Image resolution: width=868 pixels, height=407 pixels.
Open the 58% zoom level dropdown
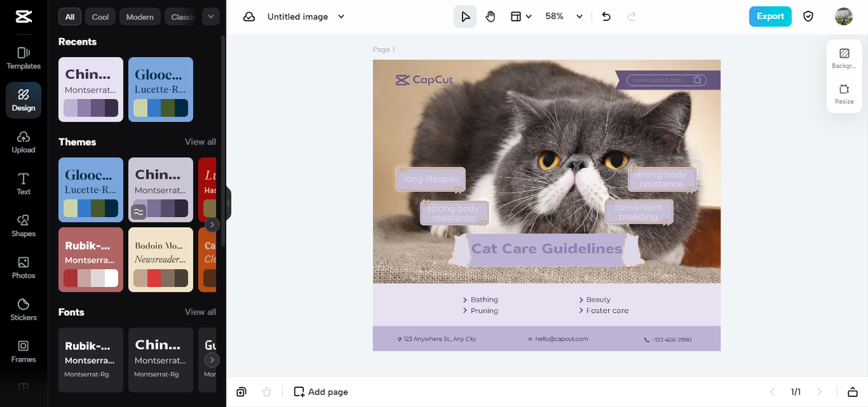(x=564, y=16)
